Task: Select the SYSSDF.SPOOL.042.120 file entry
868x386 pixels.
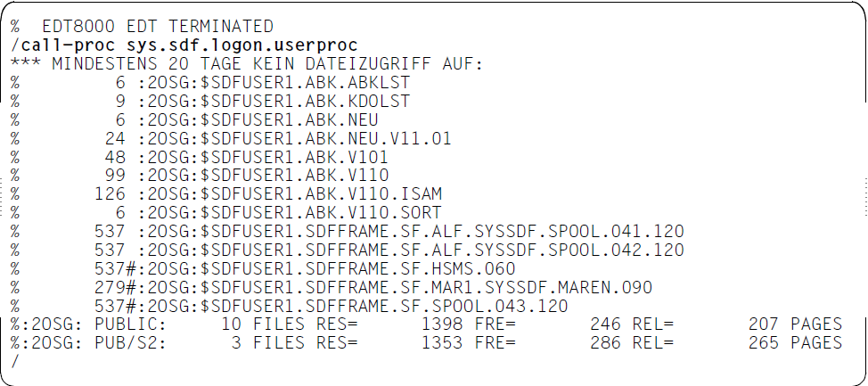Action: [347, 250]
